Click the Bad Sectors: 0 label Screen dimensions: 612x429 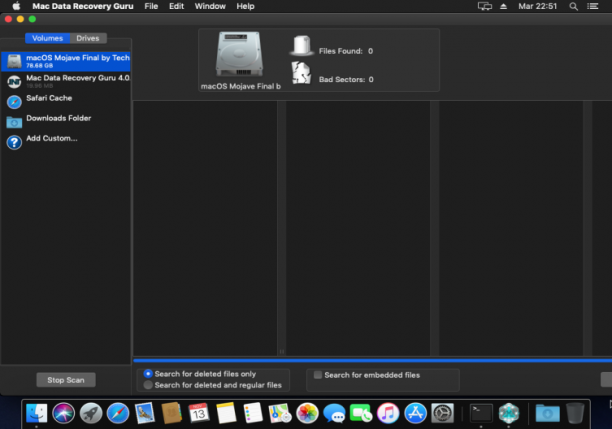click(346, 80)
